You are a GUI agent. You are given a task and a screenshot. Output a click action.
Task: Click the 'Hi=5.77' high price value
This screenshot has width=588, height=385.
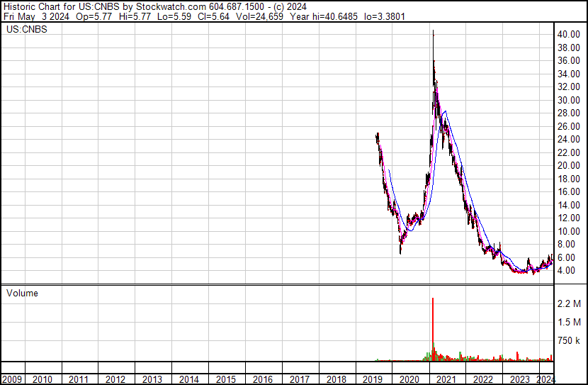coord(135,16)
